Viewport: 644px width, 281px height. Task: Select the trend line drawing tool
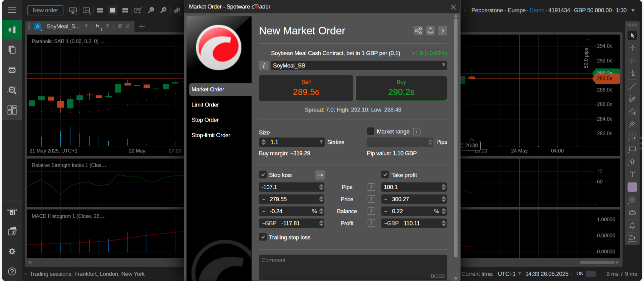pos(632,86)
